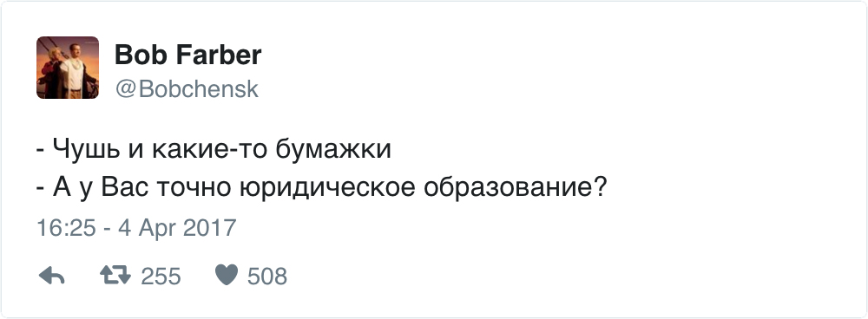
Task: Open Bob Farber's profile picture
Action: coord(68,68)
